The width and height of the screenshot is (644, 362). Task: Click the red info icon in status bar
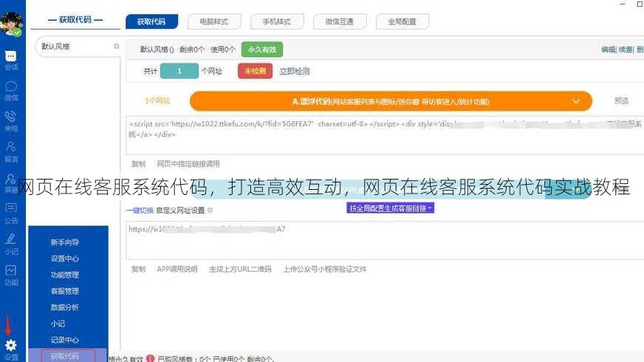150,359
